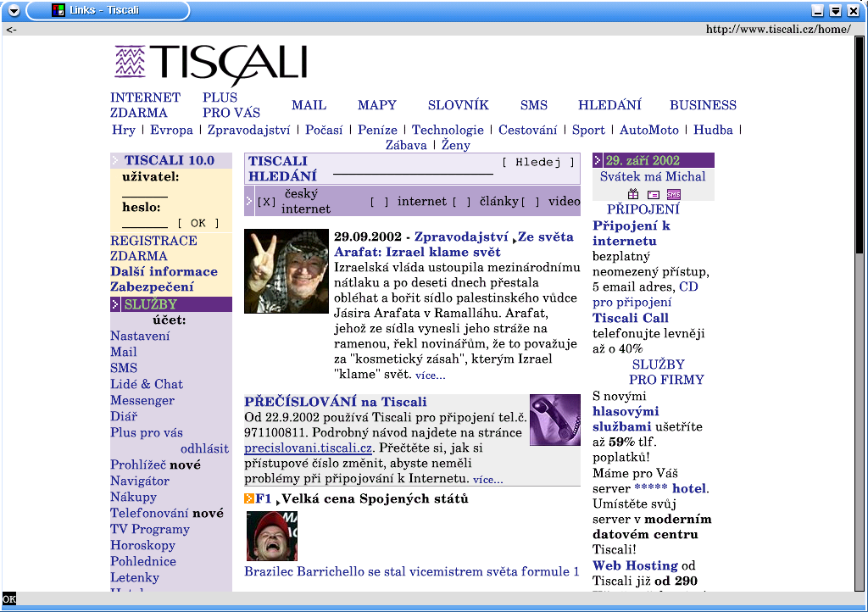
Task: Open the window menu button in the title bar
Action: (x=14, y=10)
